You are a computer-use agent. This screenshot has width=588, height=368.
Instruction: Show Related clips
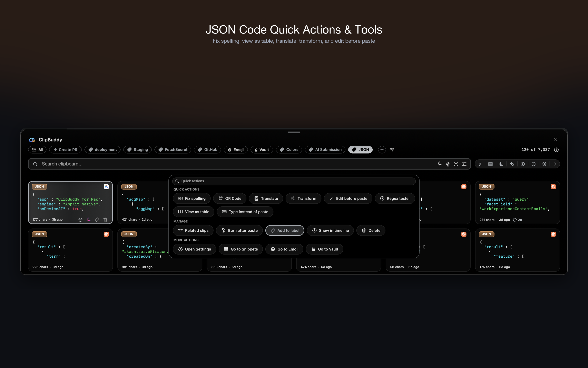click(x=193, y=230)
